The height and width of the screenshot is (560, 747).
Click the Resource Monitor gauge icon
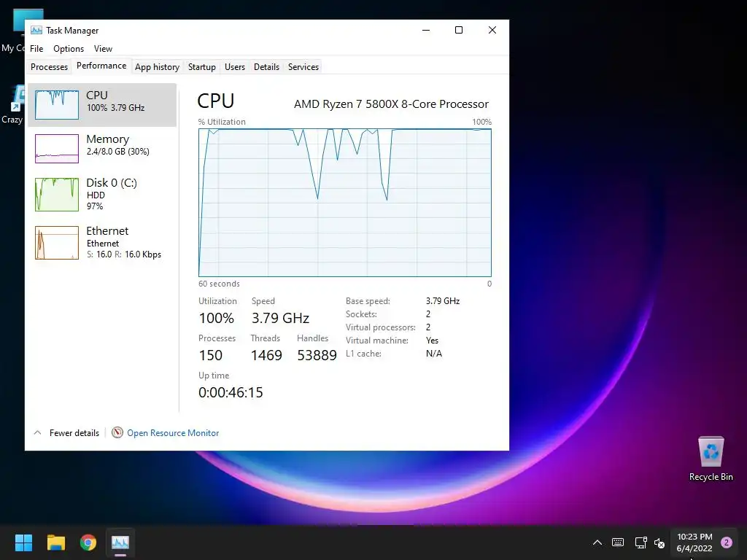coord(117,432)
